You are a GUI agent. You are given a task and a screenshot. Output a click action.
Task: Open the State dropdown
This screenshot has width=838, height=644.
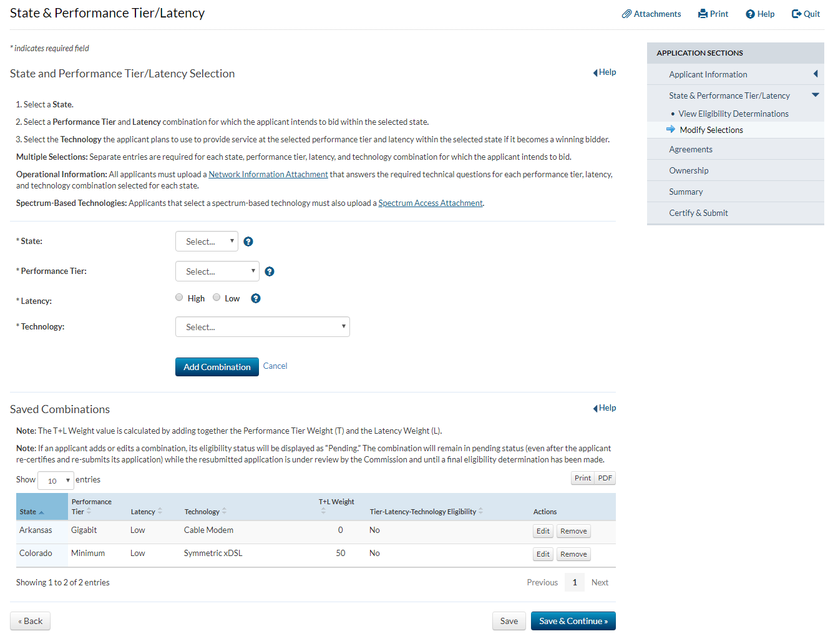(x=207, y=241)
